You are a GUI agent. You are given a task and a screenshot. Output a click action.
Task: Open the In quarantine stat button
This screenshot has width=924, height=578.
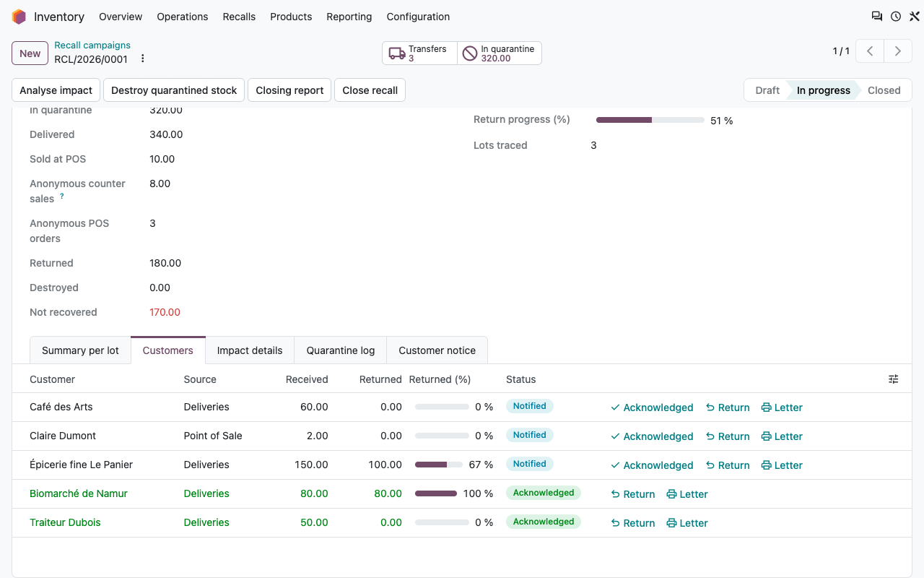pos(500,53)
